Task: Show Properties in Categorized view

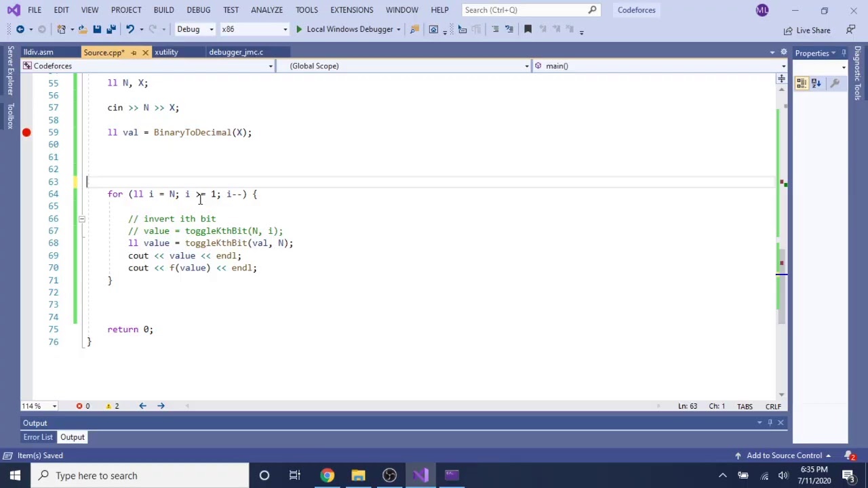Action: tap(802, 83)
